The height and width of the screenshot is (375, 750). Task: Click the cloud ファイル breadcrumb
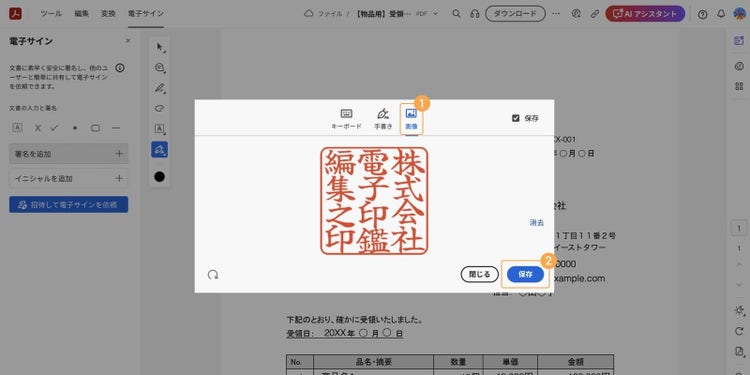(323, 14)
